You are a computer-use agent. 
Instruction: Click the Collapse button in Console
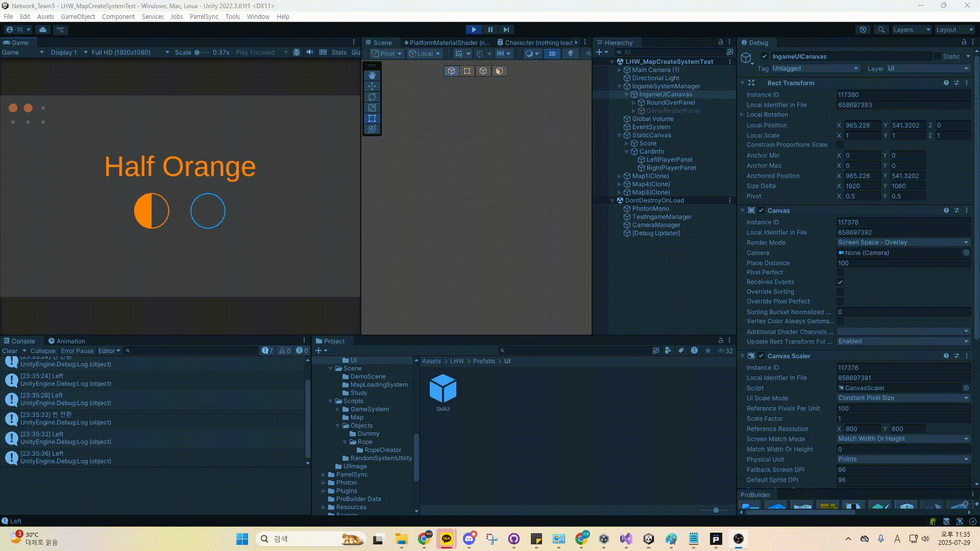coord(43,351)
